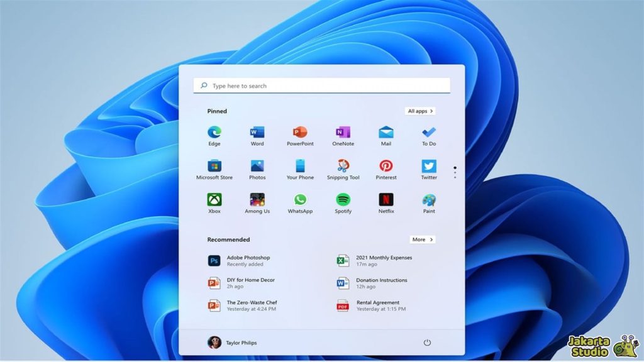Viewport: 644px width, 362px height.
Task: Open the Taylor Philips account menu
Action: 233,343
